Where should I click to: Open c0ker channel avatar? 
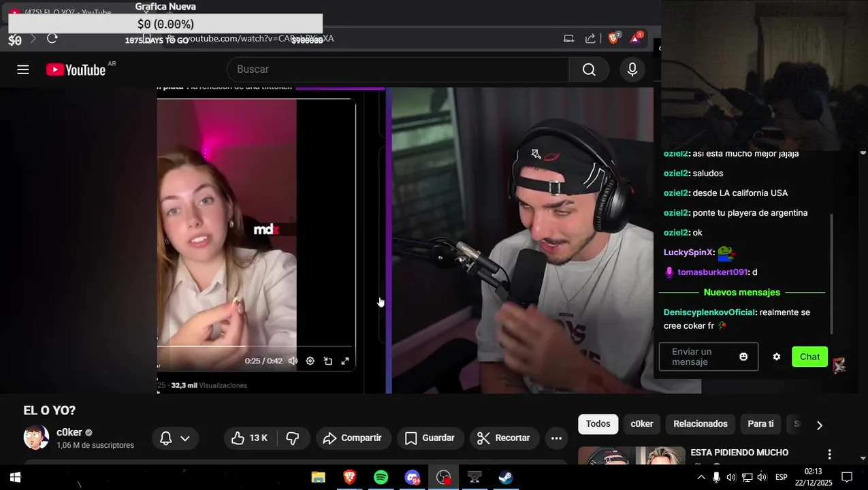tap(36, 438)
